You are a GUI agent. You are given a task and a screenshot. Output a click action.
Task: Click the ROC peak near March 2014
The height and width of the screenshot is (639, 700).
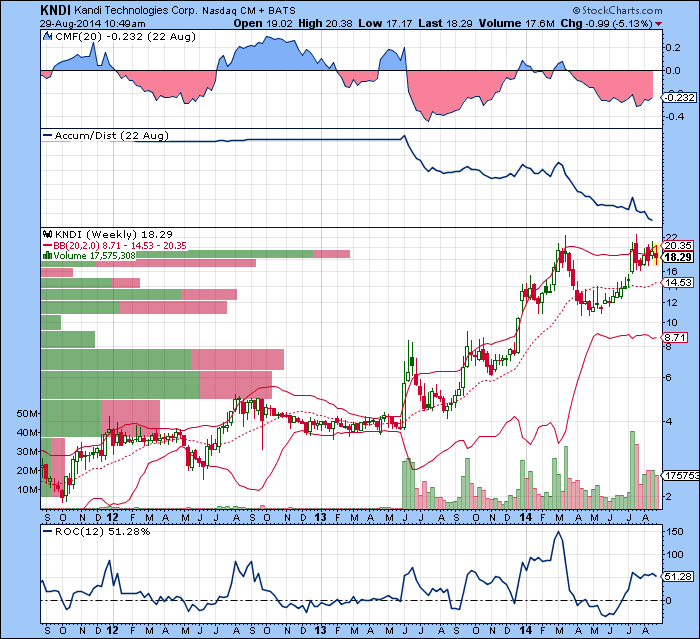point(558,532)
